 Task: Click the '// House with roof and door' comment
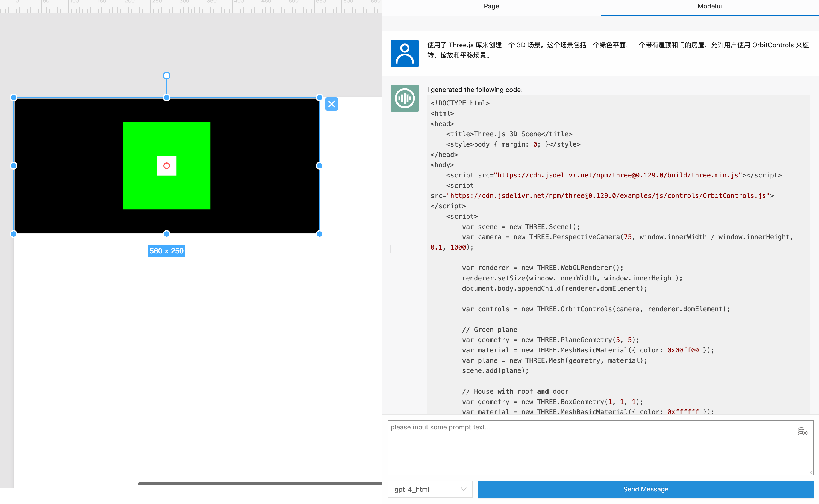click(x=515, y=391)
